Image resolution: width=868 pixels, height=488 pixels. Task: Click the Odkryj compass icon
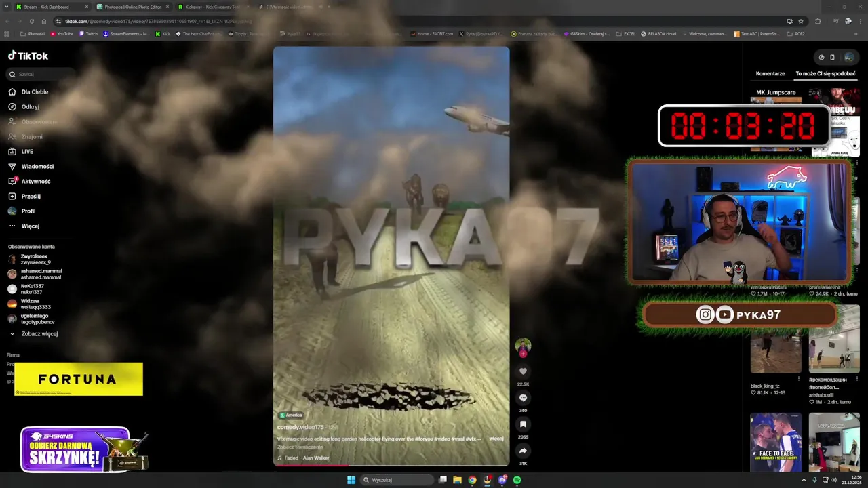[x=12, y=106]
